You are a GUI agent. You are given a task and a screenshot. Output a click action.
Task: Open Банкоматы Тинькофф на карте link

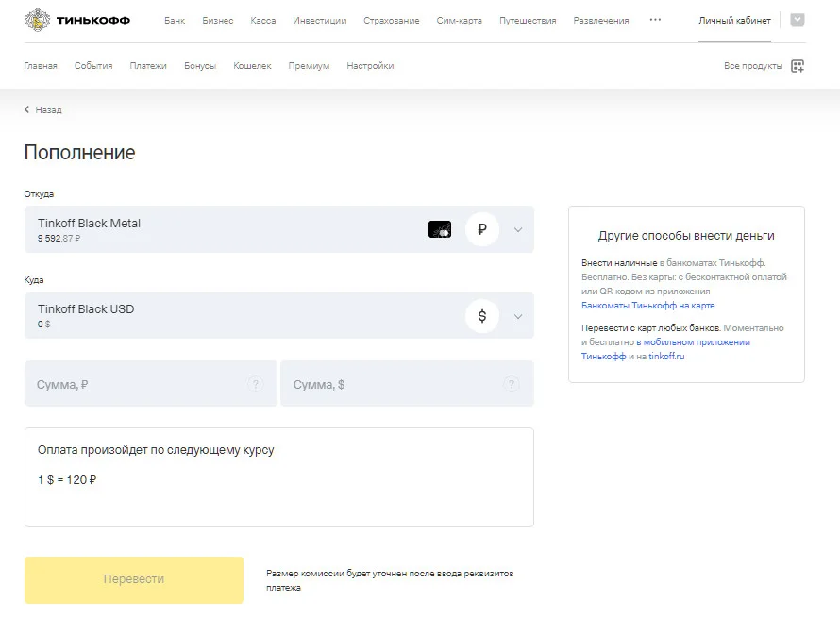point(648,306)
